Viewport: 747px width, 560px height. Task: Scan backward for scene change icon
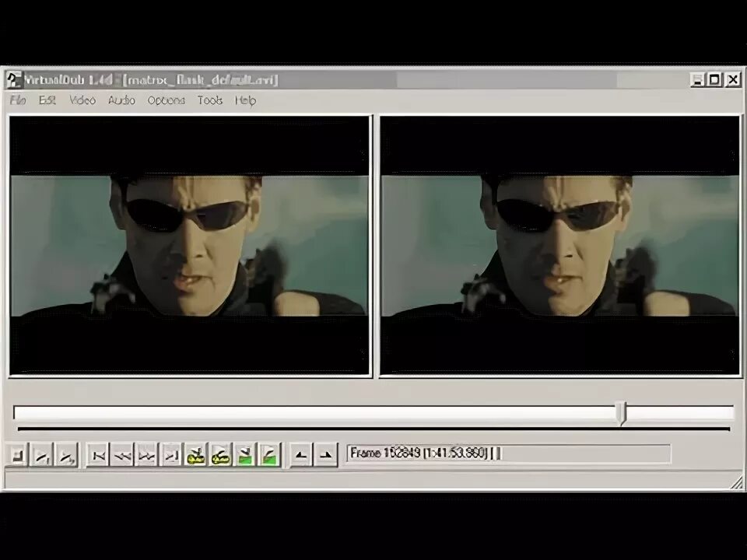pos(245,456)
